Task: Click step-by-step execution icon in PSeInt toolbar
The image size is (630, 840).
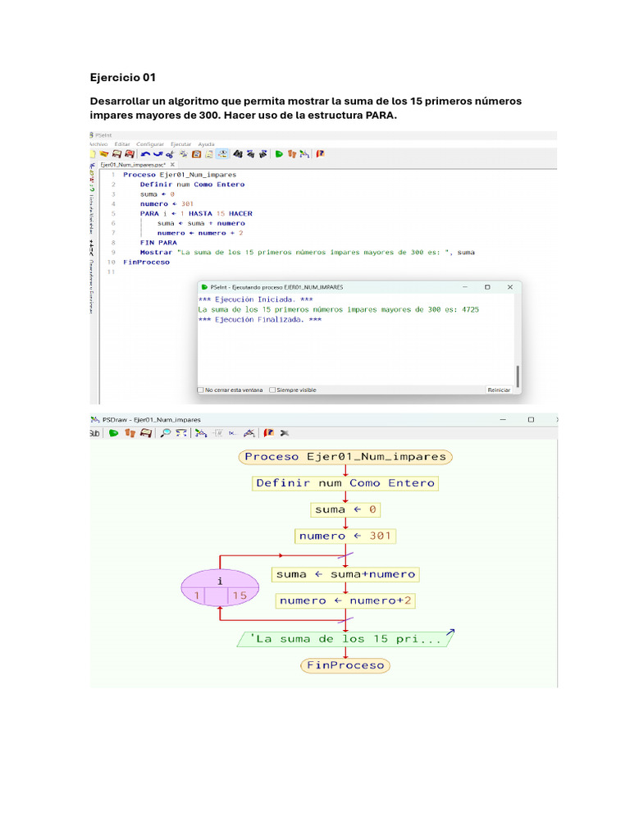Action: coord(291,153)
